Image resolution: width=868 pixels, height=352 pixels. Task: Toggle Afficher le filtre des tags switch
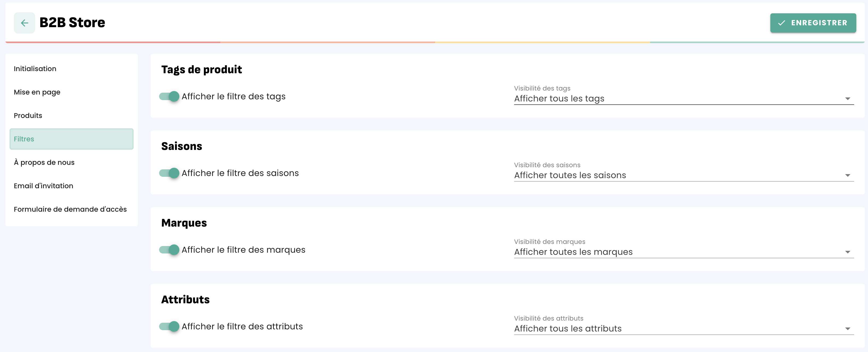click(170, 96)
